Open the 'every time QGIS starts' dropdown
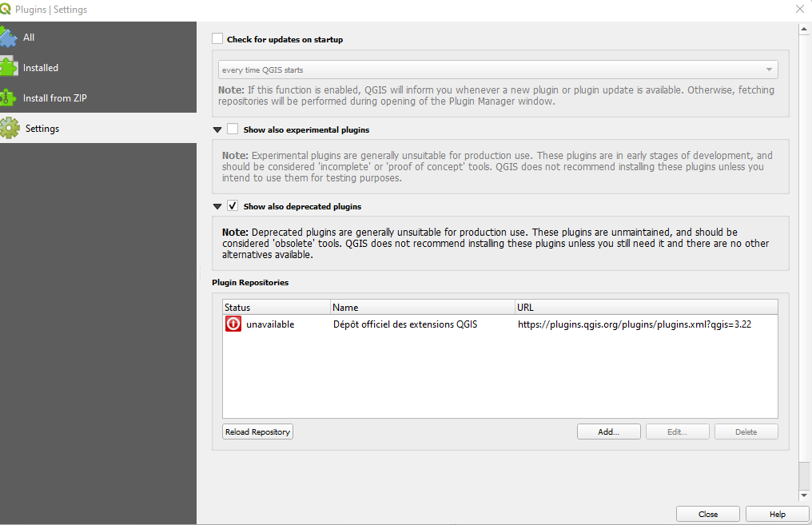Image resolution: width=812 pixels, height=525 pixels. point(498,70)
